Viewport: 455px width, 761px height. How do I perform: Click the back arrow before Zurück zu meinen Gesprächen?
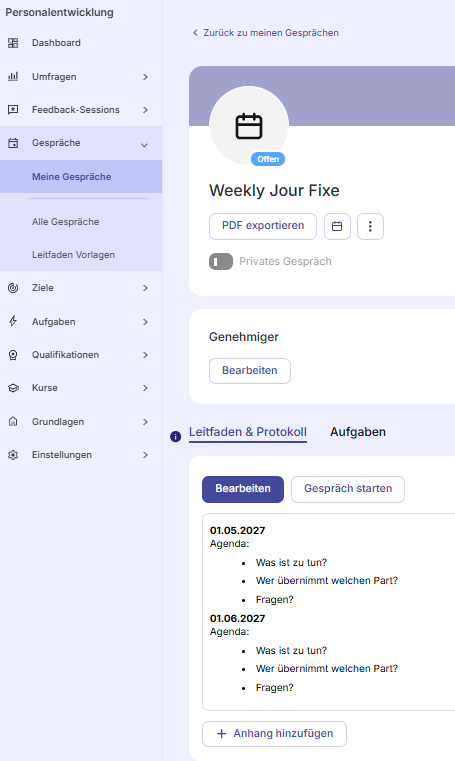(x=195, y=33)
